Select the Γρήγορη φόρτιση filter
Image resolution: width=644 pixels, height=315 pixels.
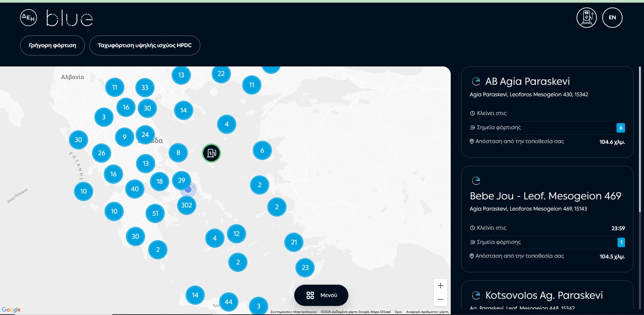[53, 45]
